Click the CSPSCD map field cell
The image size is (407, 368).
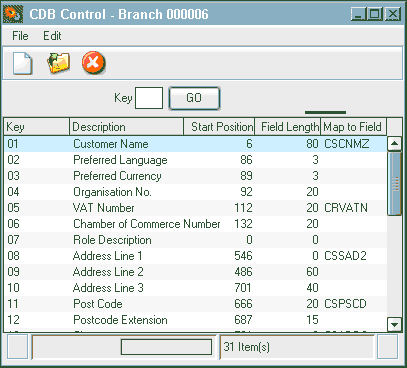click(345, 304)
